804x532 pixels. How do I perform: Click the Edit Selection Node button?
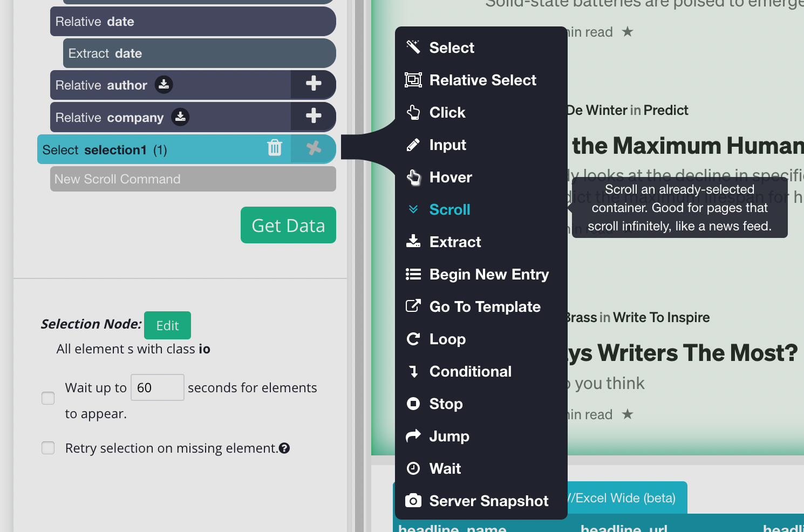[167, 325]
